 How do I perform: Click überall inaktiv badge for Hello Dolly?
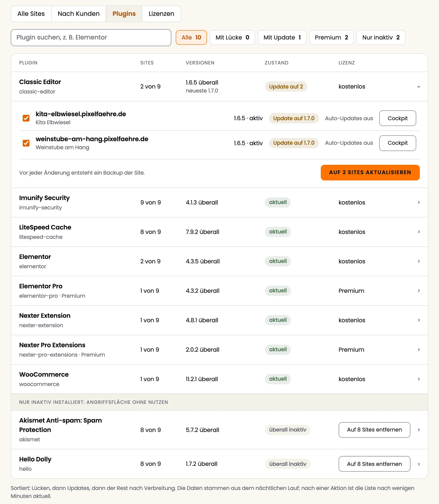[288, 464]
